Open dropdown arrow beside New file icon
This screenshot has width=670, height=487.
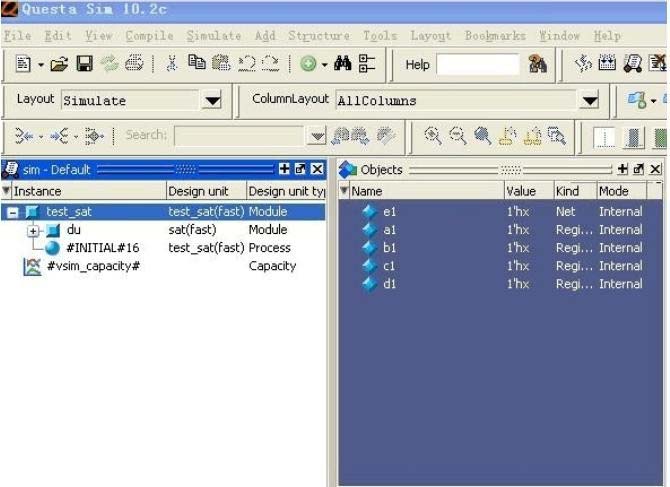(x=41, y=65)
